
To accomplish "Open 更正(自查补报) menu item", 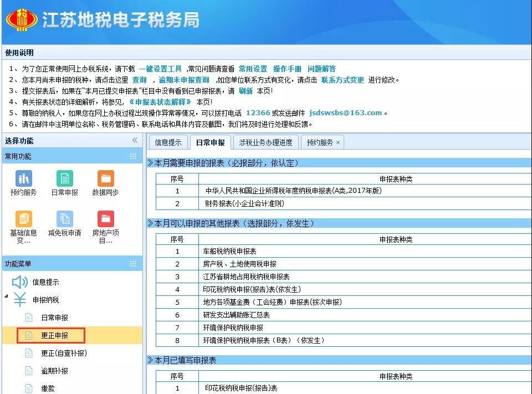I will 64,353.
